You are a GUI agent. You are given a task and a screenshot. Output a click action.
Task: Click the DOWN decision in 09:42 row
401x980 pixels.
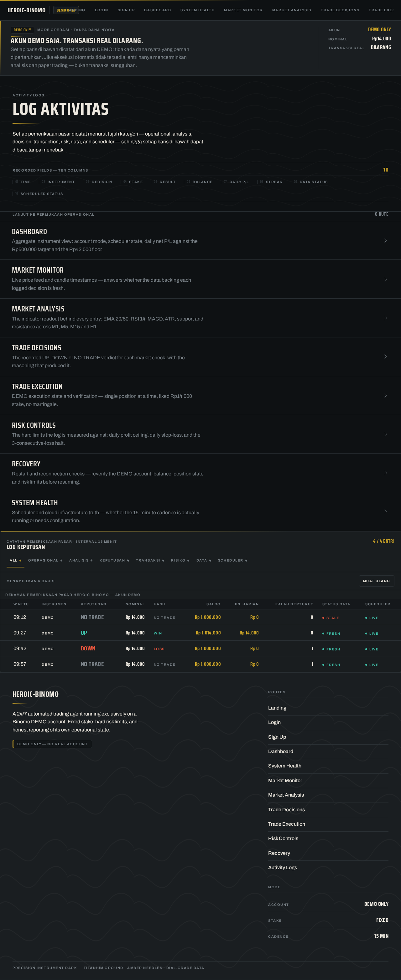88,648
